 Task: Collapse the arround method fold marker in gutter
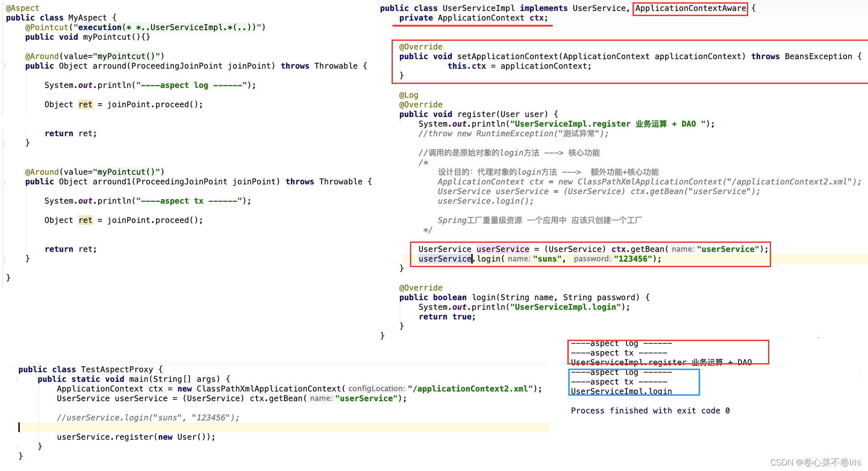[x=3, y=66]
